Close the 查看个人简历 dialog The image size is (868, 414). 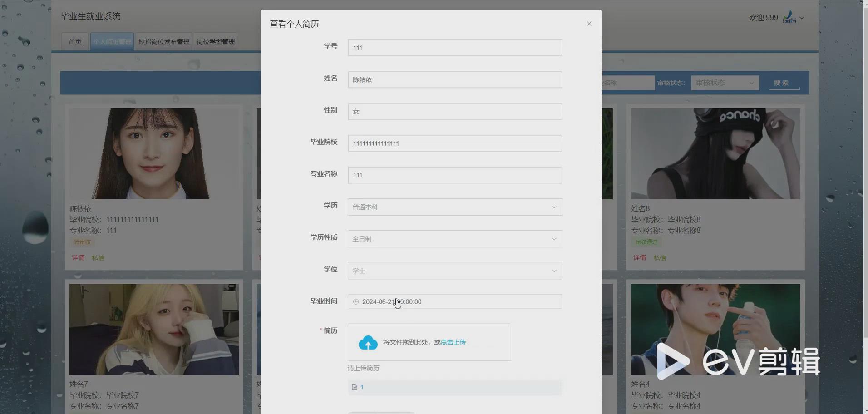pos(588,23)
